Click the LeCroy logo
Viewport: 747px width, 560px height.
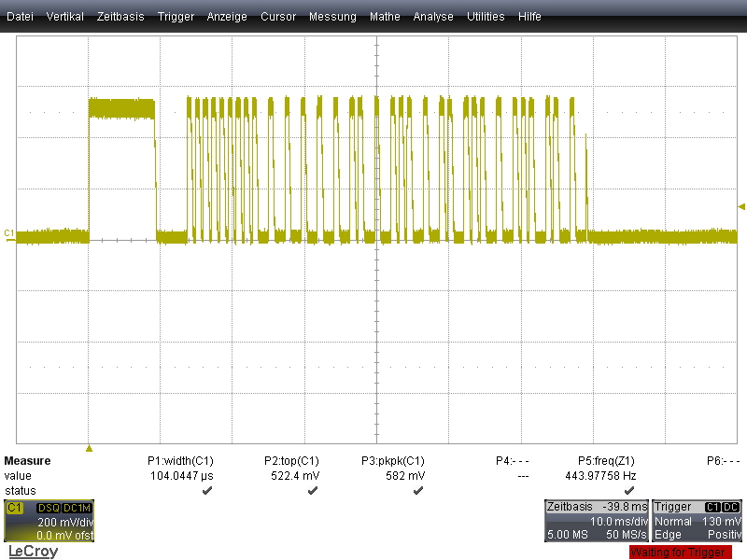click(x=33, y=551)
